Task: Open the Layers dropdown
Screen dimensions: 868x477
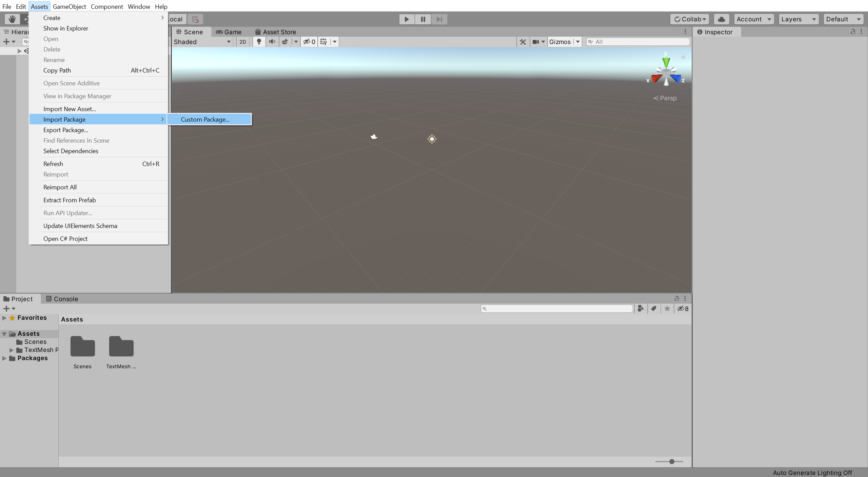Action: tap(798, 19)
